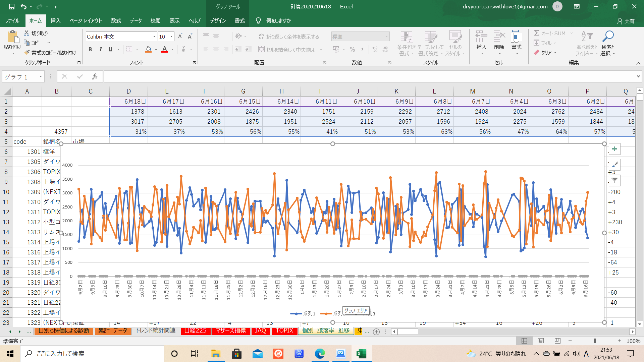Click the red font color swatch
This screenshot has height=362, width=644.
coord(165,50)
